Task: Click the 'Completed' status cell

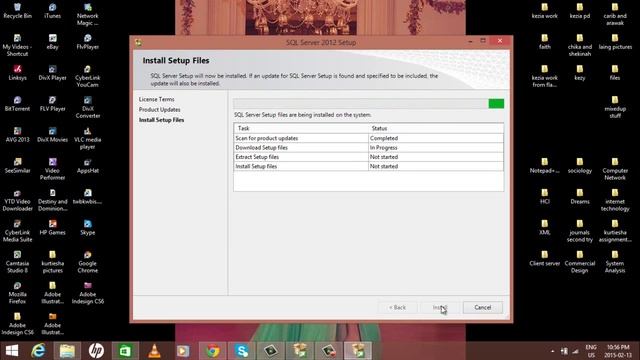Action: click(x=436, y=138)
